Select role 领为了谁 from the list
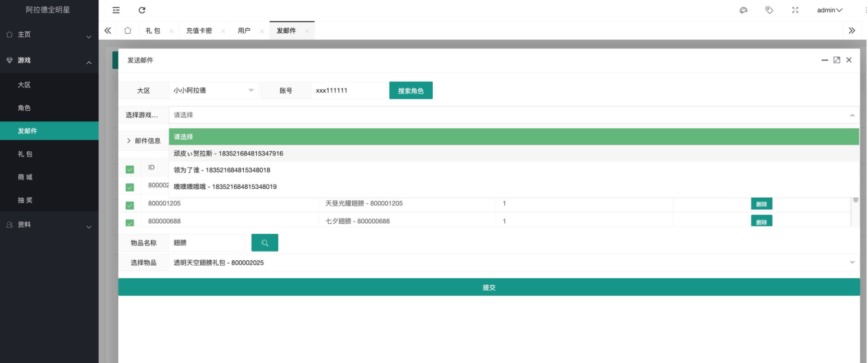The width and height of the screenshot is (868, 363). click(222, 170)
